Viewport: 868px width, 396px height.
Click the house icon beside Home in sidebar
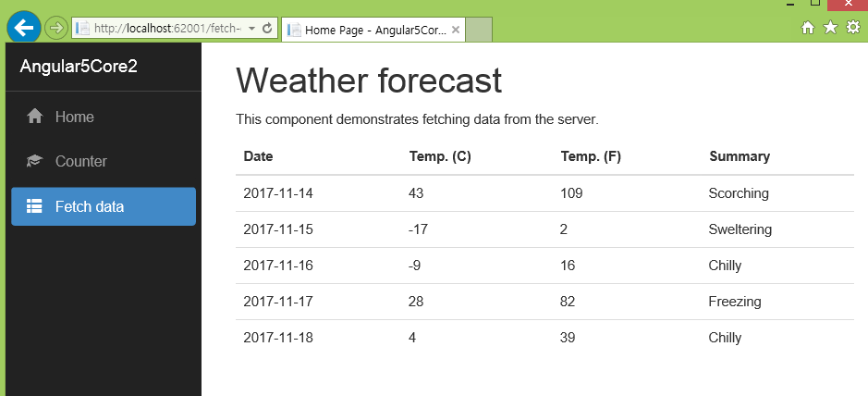[35, 118]
